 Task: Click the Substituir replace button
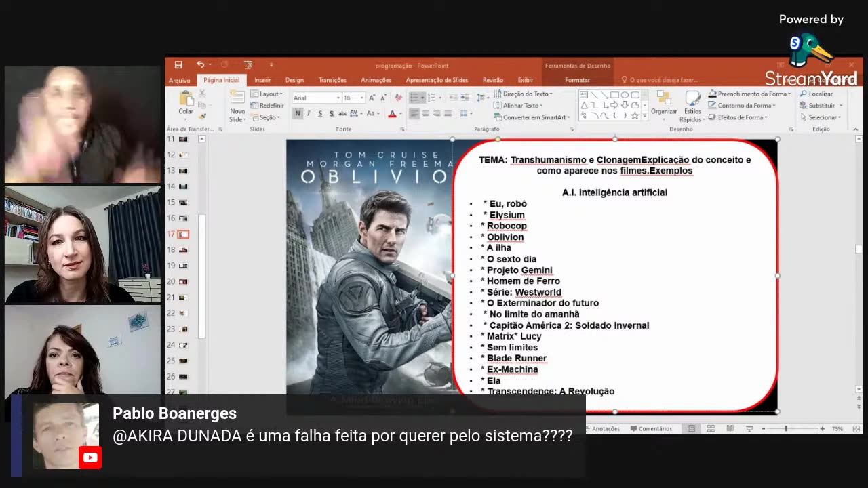click(x=821, y=105)
